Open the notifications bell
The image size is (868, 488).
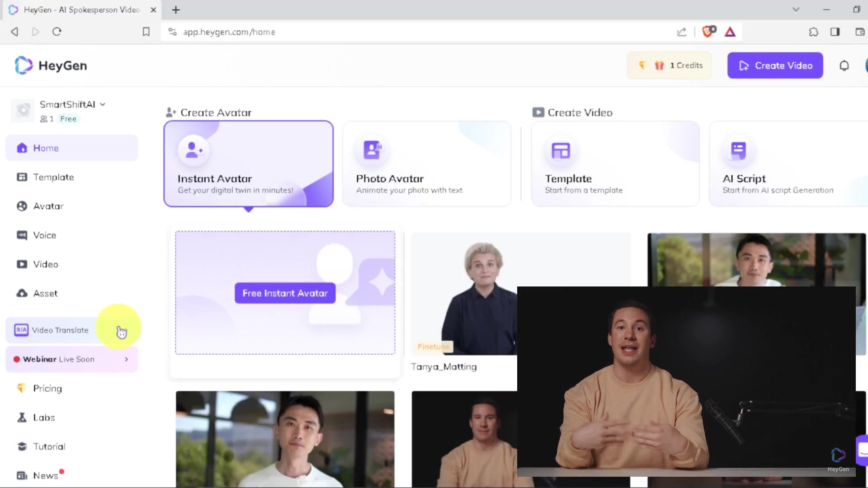click(844, 66)
